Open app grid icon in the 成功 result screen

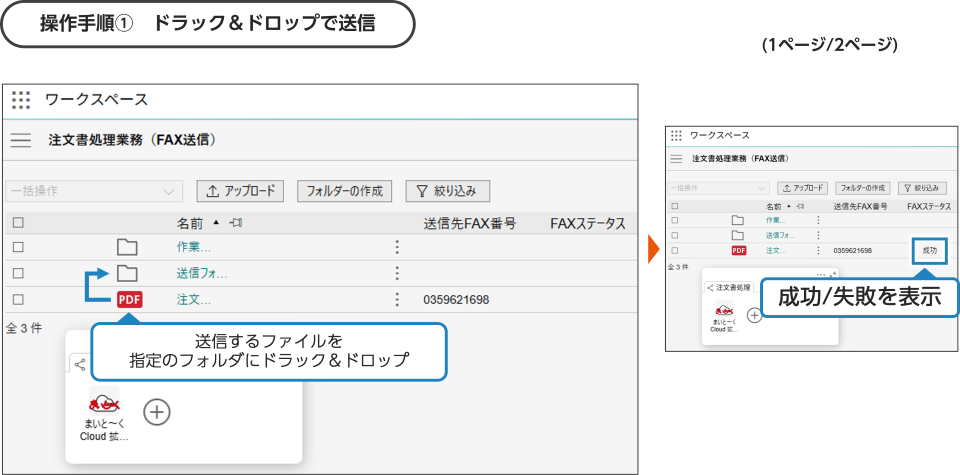coord(676,135)
